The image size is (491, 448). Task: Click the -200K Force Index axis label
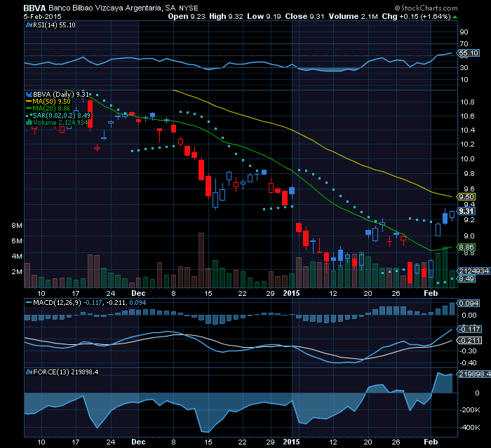pyautogui.click(x=470, y=410)
